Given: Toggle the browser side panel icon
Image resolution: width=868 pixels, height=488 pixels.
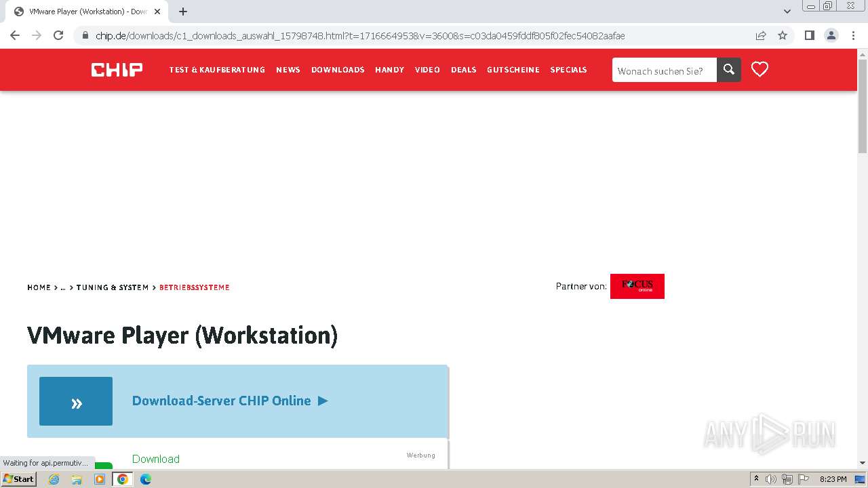Looking at the screenshot, I should [x=809, y=35].
